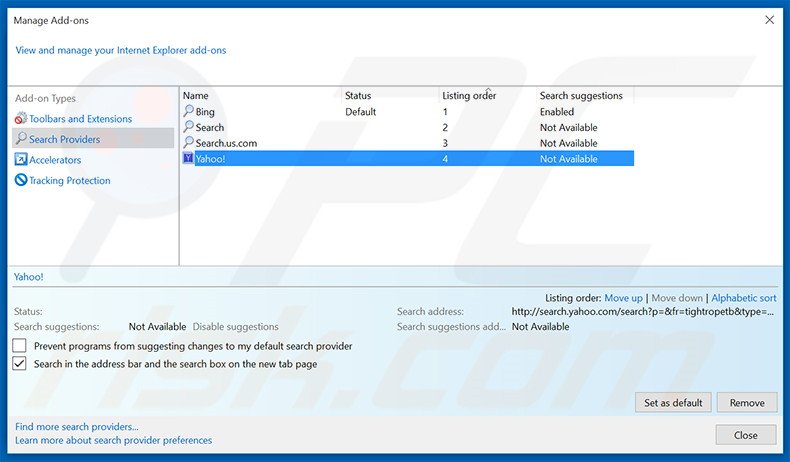Select the Bing search provider row

(408, 111)
